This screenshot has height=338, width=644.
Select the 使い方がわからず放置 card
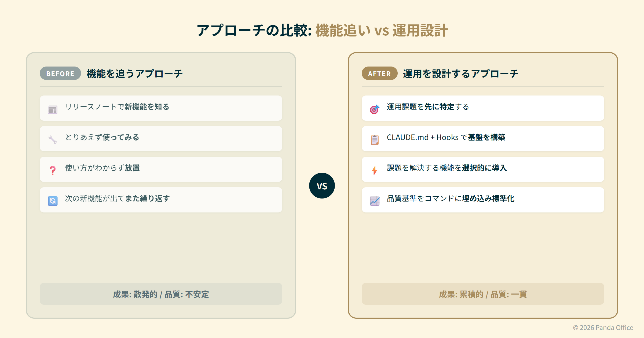(161, 169)
